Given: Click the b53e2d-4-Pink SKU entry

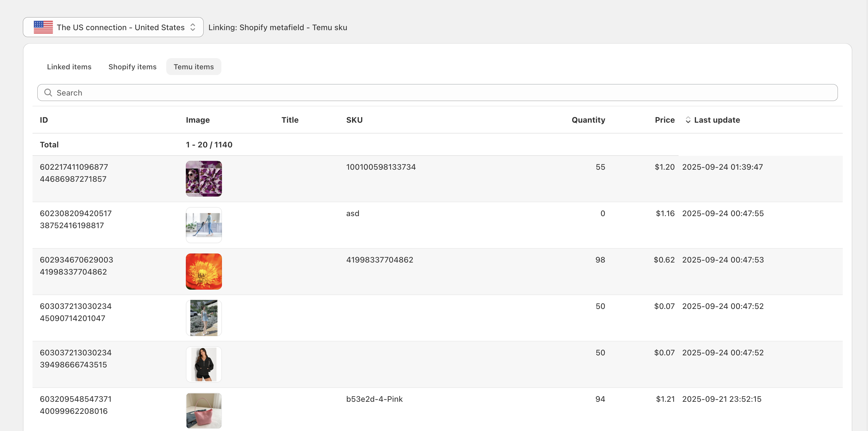Looking at the screenshot, I should tap(374, 399).
